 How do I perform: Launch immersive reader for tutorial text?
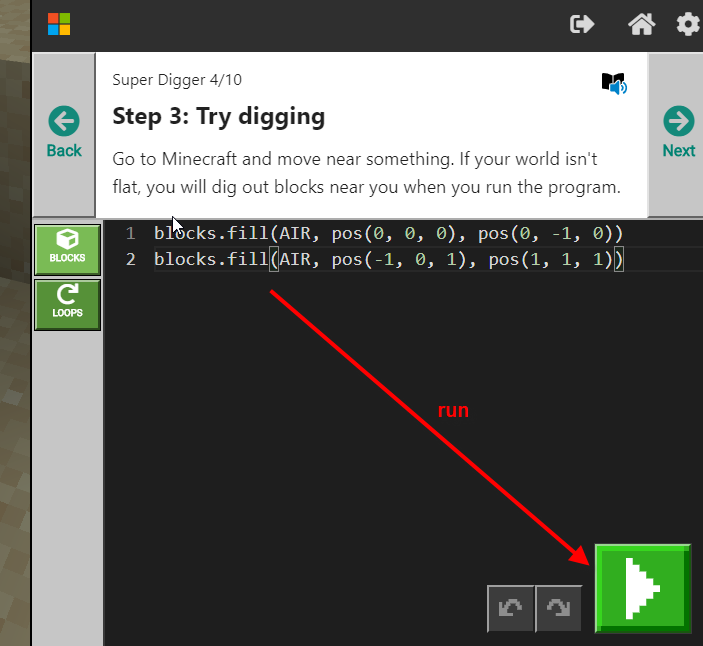point(614,83)
